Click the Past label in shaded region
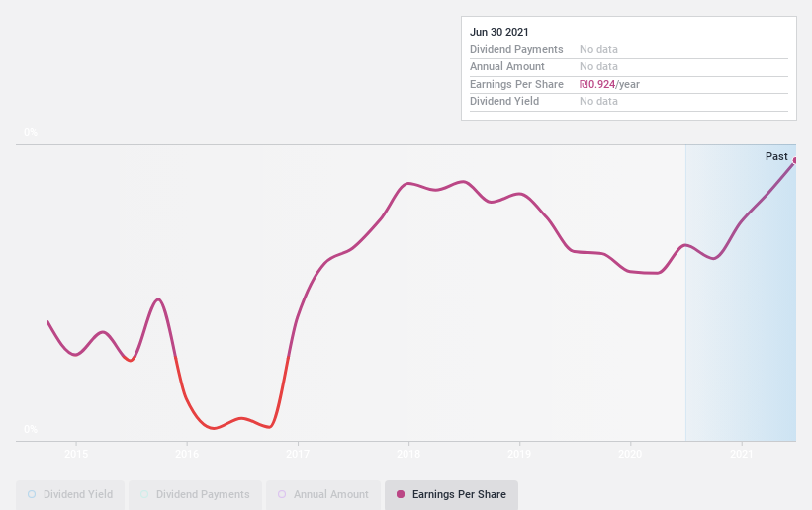The width and height of the screenshot is (812, 510). point(776,156)
